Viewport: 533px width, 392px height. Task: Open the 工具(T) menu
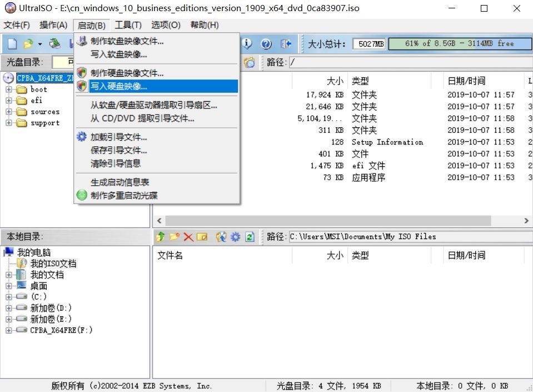coord(128,25)
